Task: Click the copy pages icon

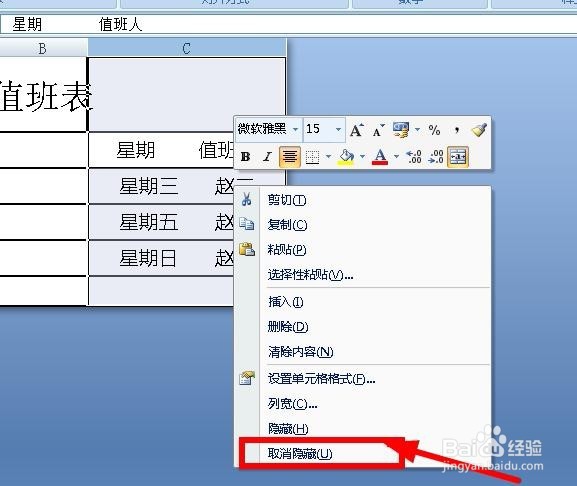Action: [247, 224]
